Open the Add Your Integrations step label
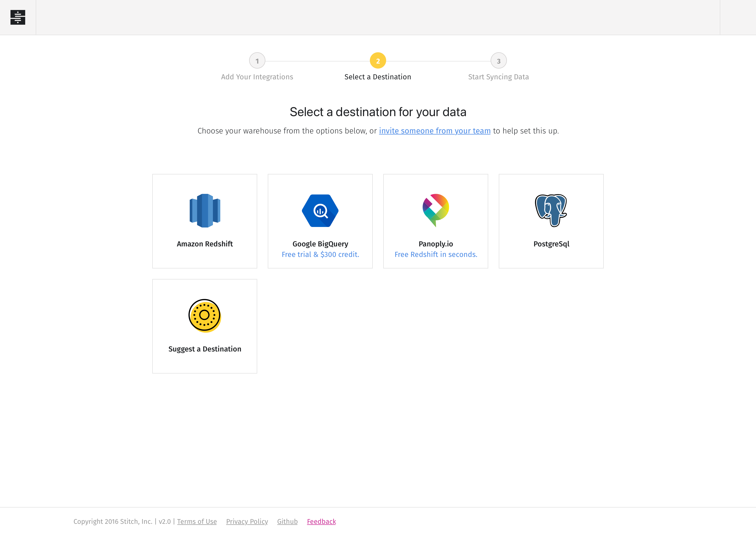 click(x=257, y=77)
